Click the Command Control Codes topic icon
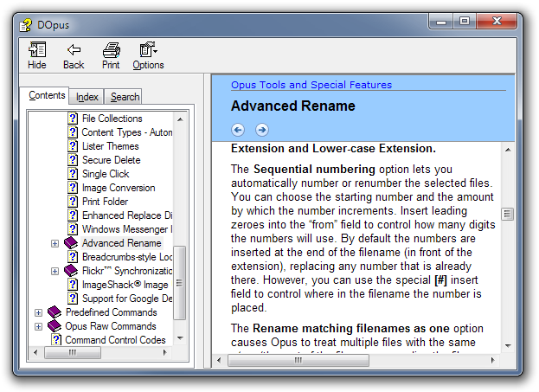Image resolution: width=539 pixels, height=392 pixels. click(x=56, y=340)
